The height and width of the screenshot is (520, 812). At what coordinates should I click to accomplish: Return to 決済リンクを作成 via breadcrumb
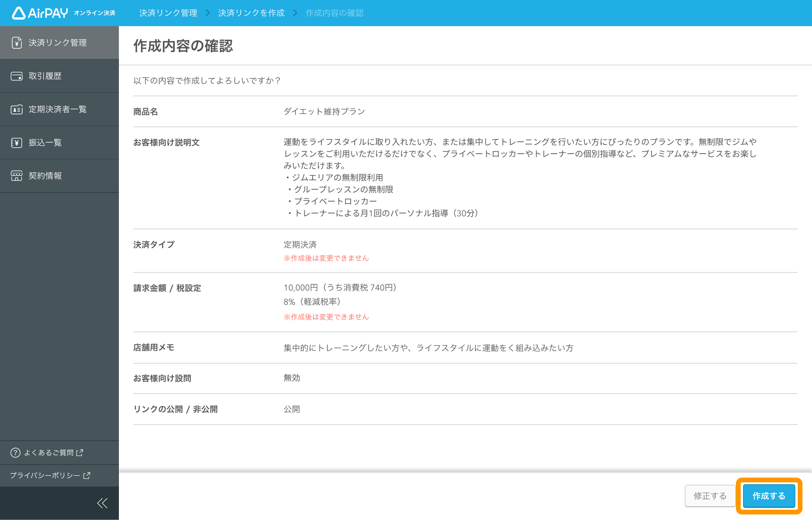click(x=250, y=13)
